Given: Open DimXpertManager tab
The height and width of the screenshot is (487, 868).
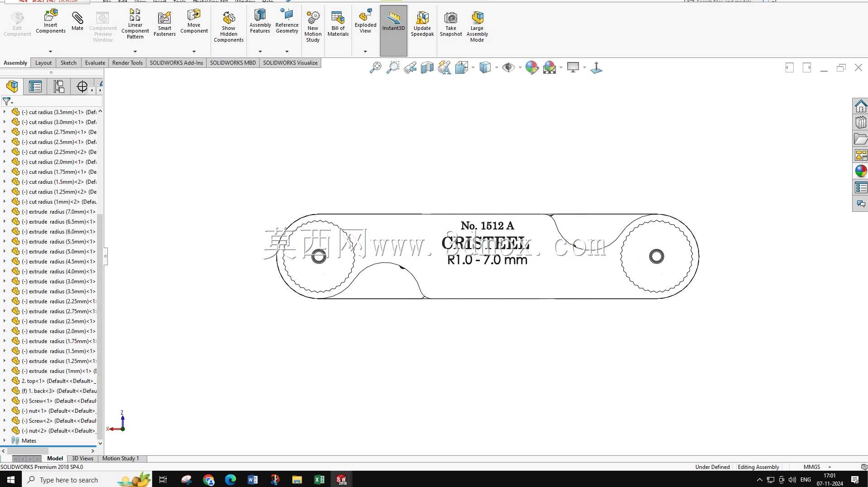Looking at the screenshot, I should [x=82, y=86].
